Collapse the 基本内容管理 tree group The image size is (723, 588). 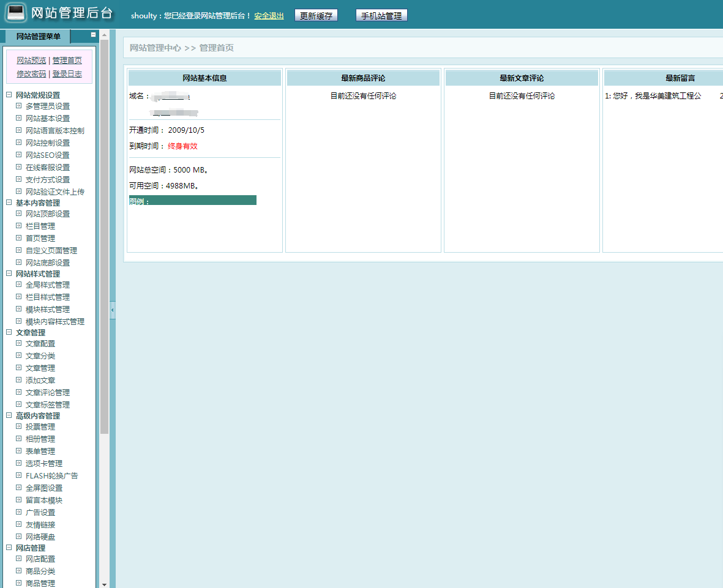click(x=9, y=203)
